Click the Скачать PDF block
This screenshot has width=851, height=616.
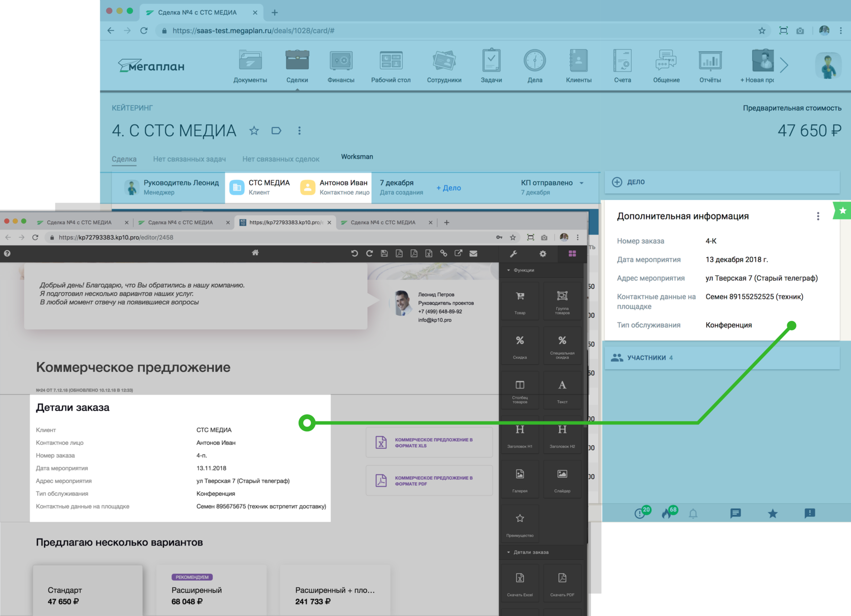[x=562, y=584]
